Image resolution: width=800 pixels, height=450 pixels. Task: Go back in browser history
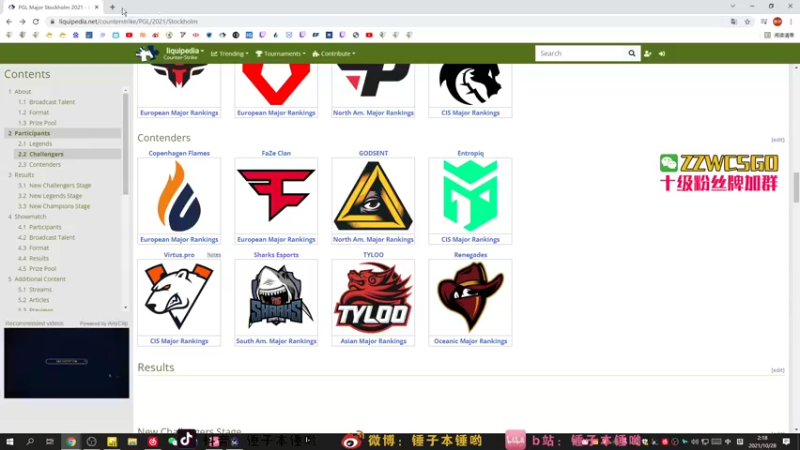click(9, 21)
